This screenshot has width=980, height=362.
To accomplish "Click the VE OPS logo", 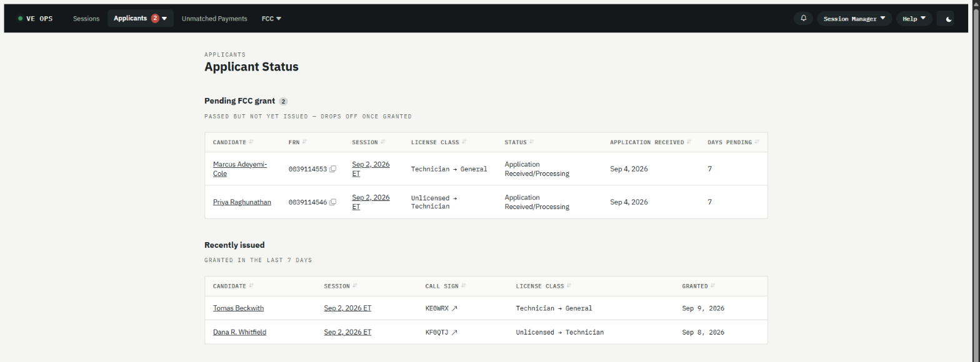I will pos(36,19).
